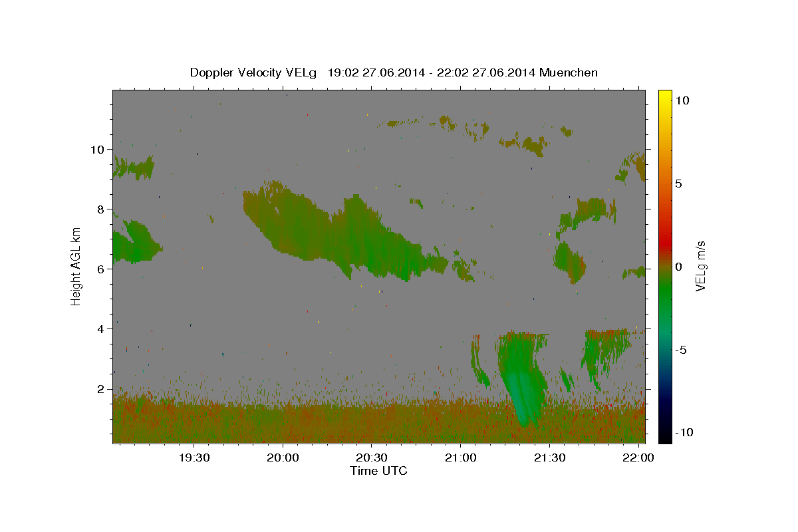The image size is (798, 532).
Task: Select the 20:00 time axis label
Action: [283, 458]
